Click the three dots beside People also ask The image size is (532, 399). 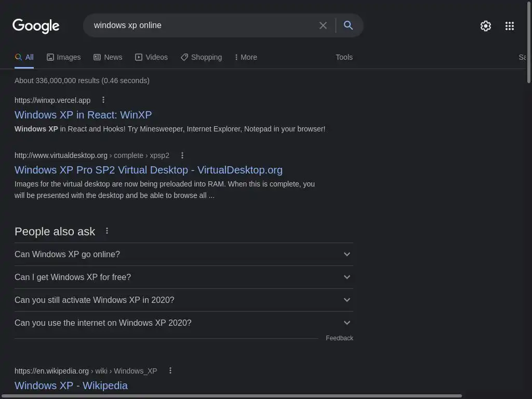coord(107,231)
